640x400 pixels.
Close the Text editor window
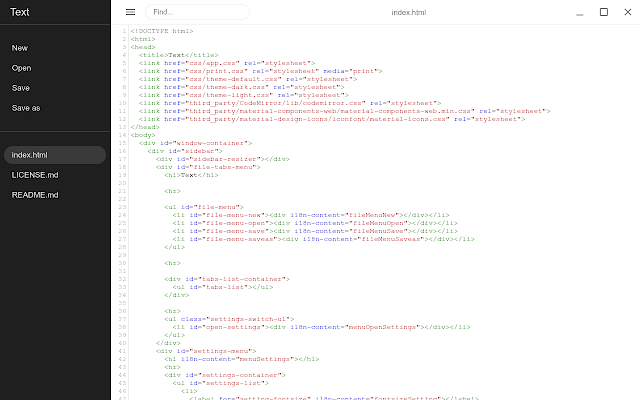[x=628, y=12]
